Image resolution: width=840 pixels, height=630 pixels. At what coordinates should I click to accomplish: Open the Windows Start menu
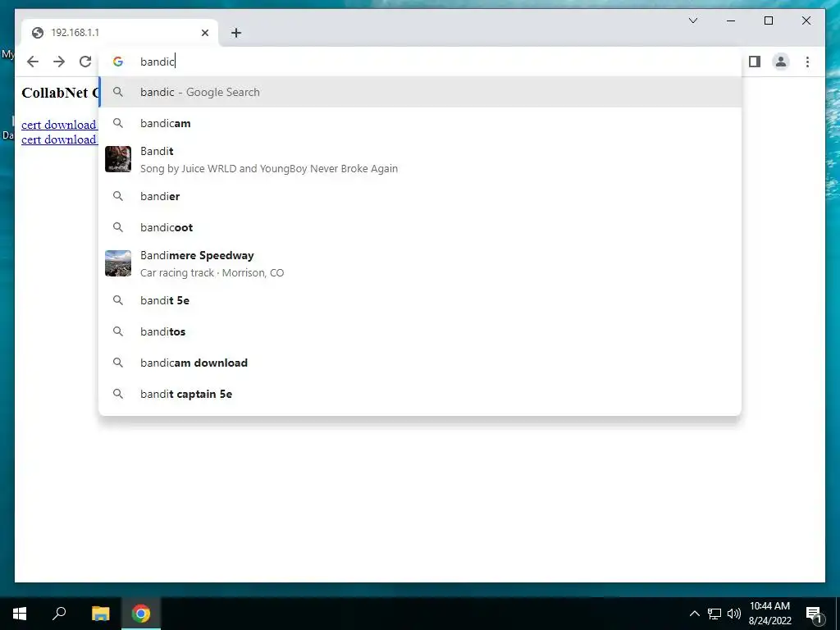[20, 614]
